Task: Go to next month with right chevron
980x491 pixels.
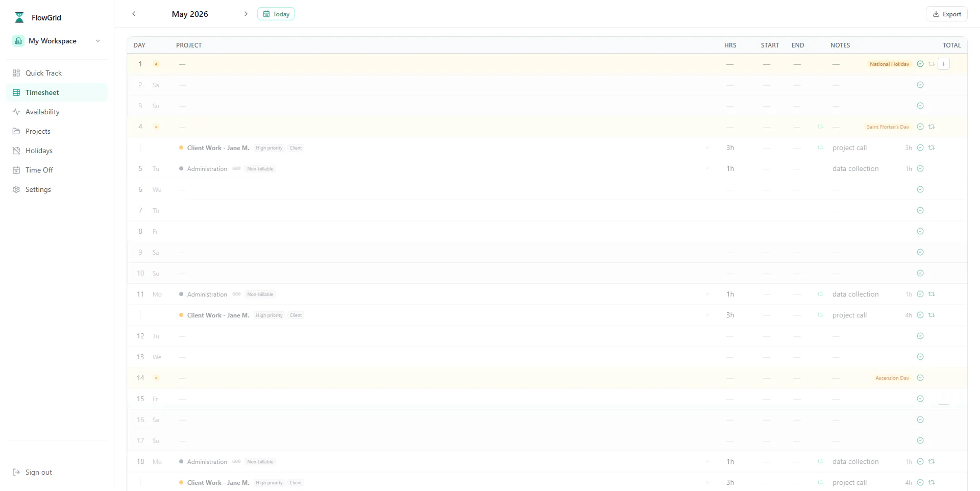Action: [246, 14]
